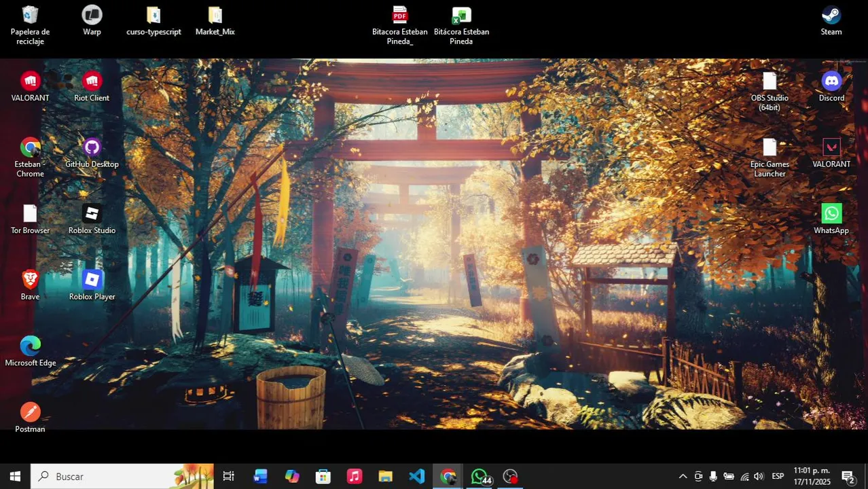Open the Papelera de reciclaje desktop icon
Viewport: 868px width, 489px height.
(x=30, y=26)
